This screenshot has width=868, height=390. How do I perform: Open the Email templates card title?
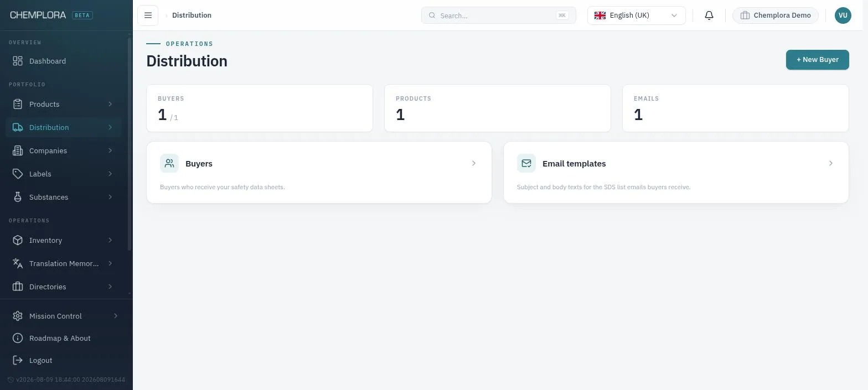[x=574, y=164]
